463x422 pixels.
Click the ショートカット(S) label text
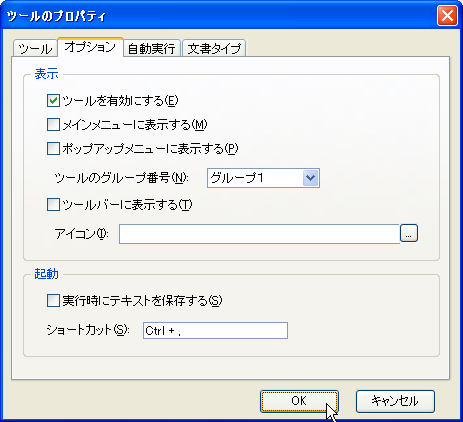[88, 330]
